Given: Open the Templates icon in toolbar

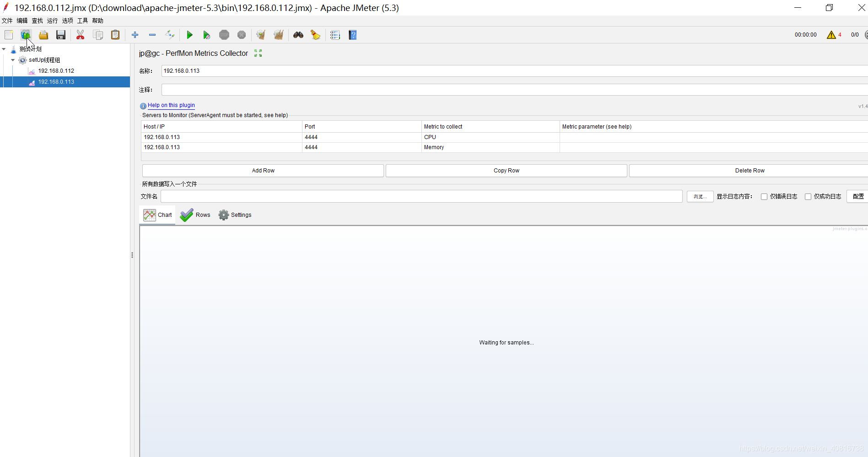Looking at the screenshot, I should [x=26, y=35].
